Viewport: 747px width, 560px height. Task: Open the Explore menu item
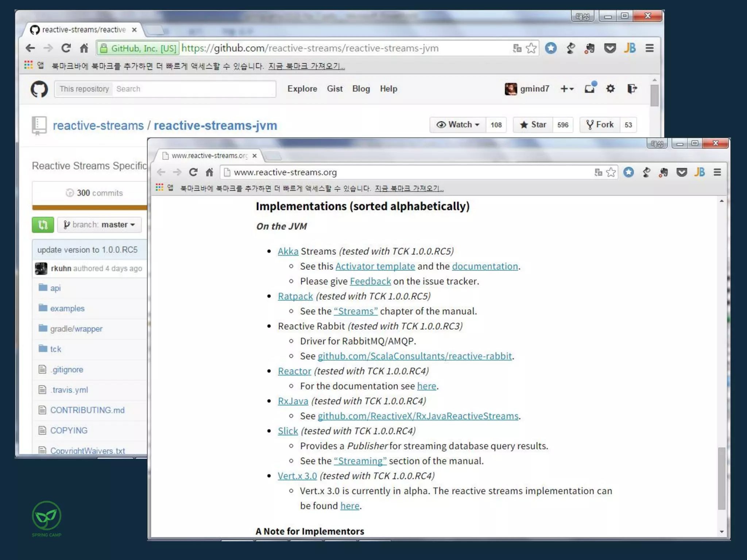coord(302,89)
